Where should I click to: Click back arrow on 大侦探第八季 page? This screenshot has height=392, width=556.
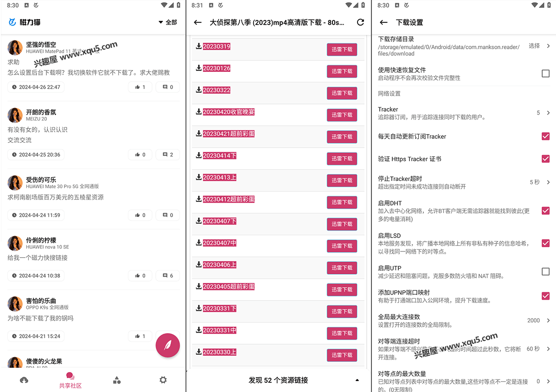click(198, 22)
